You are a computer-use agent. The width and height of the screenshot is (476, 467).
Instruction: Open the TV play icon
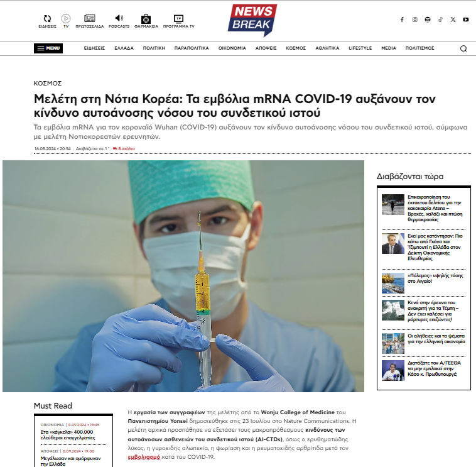coord(66,18)
